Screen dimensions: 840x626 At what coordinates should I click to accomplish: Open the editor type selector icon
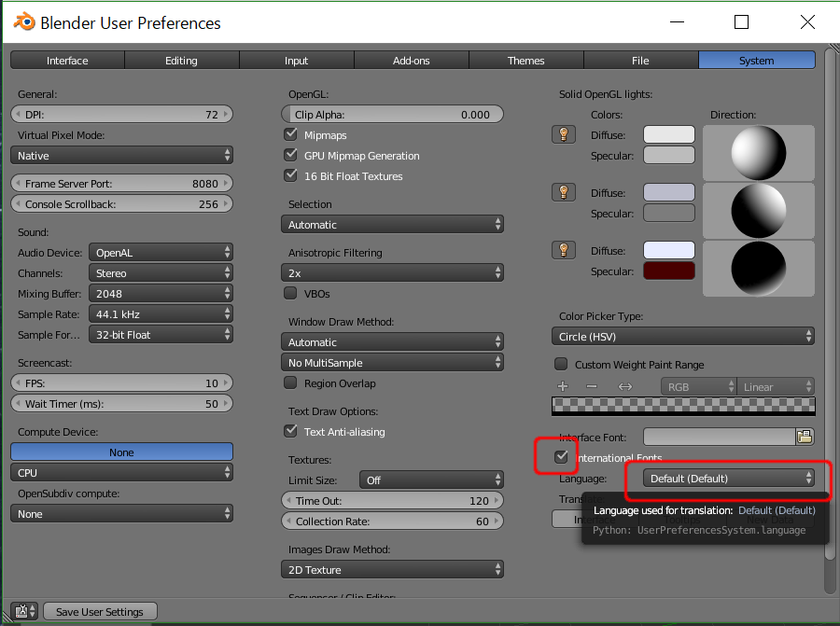click(24, 611)
